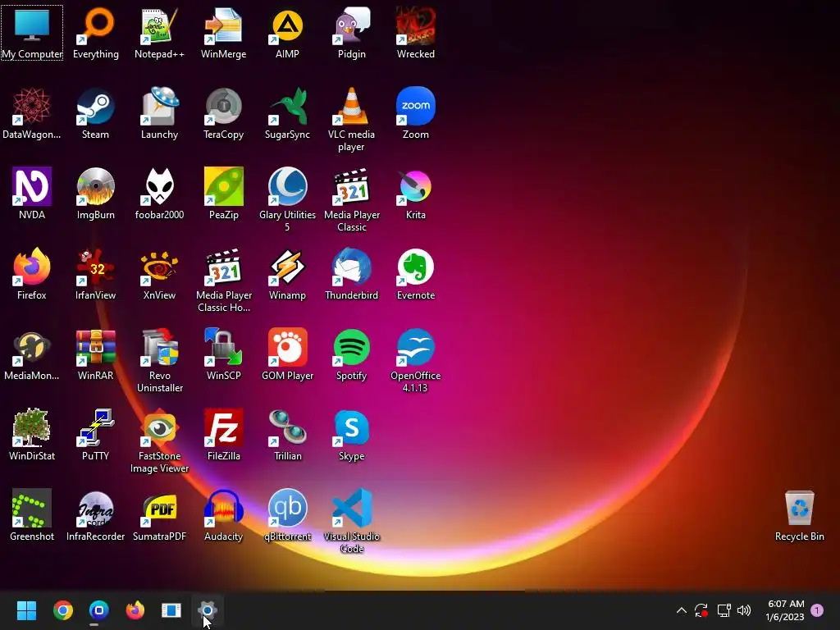Image resolution: width=840 pixels, height=630 pixels.
Task: Select the Thunderbird mail icon
Action: 352,267
